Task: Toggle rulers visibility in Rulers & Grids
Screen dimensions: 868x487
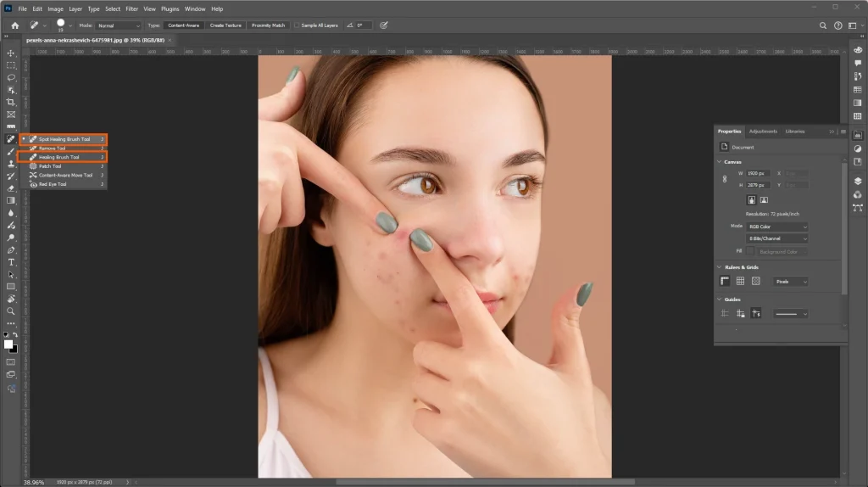Action: 725,282
